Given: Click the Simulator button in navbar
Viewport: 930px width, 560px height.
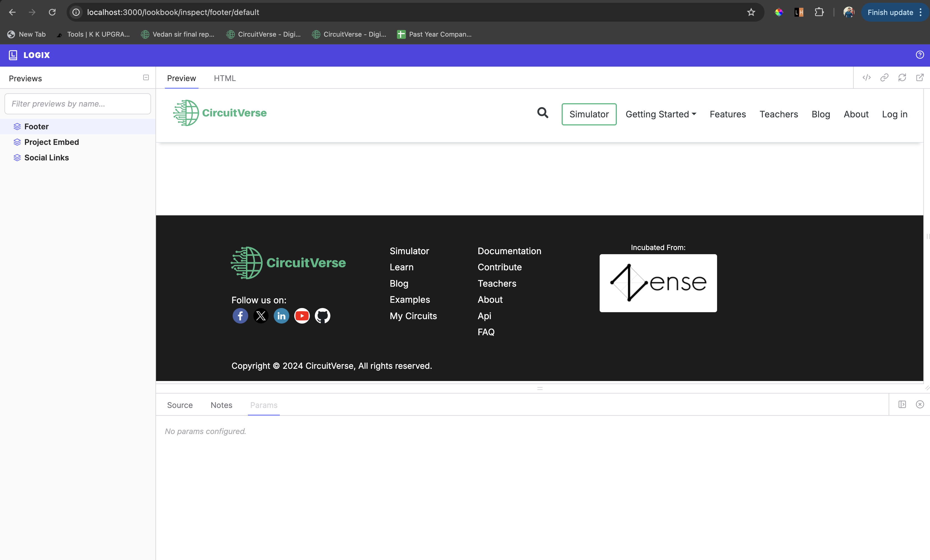Looking at the screenshot, I should [x=589, y=113].
